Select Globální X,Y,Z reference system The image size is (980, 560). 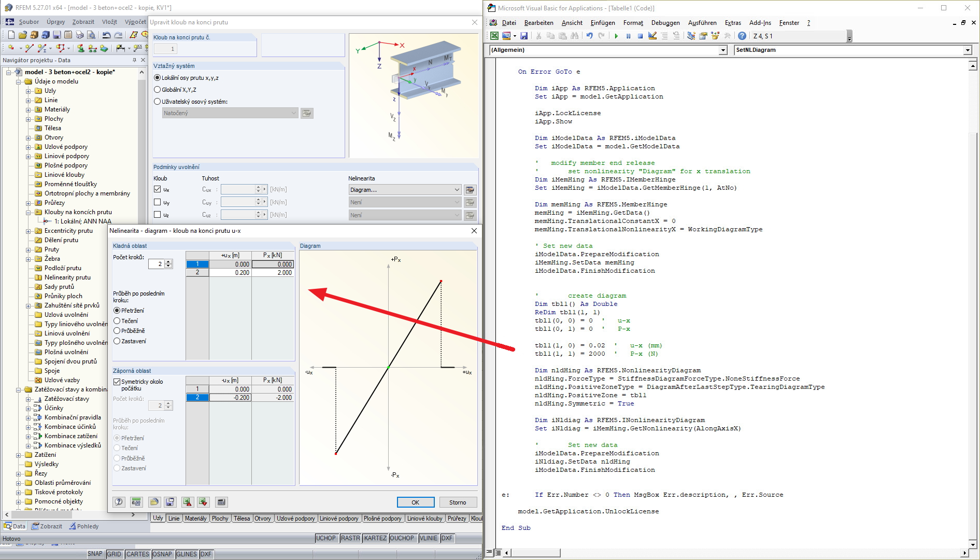coord(158,90)
